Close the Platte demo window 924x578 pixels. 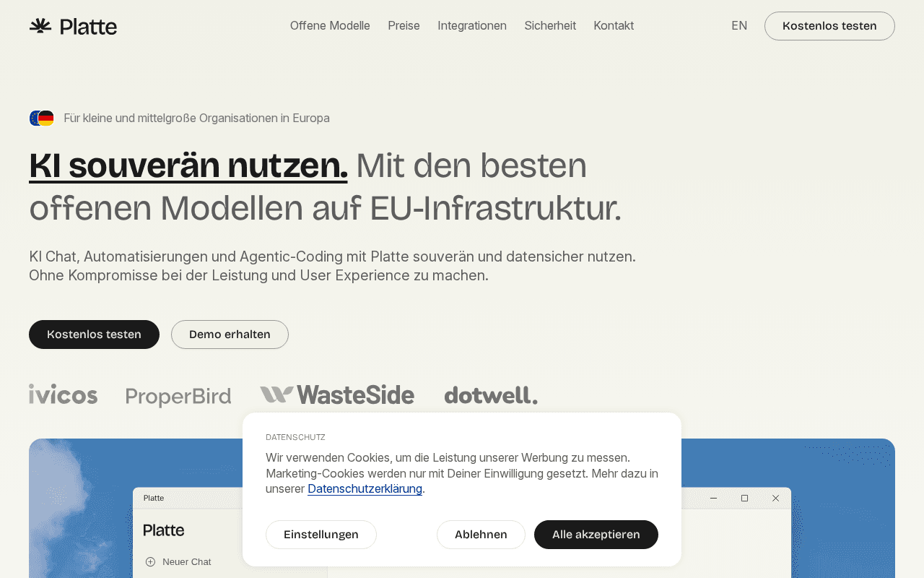coord(775,498)
